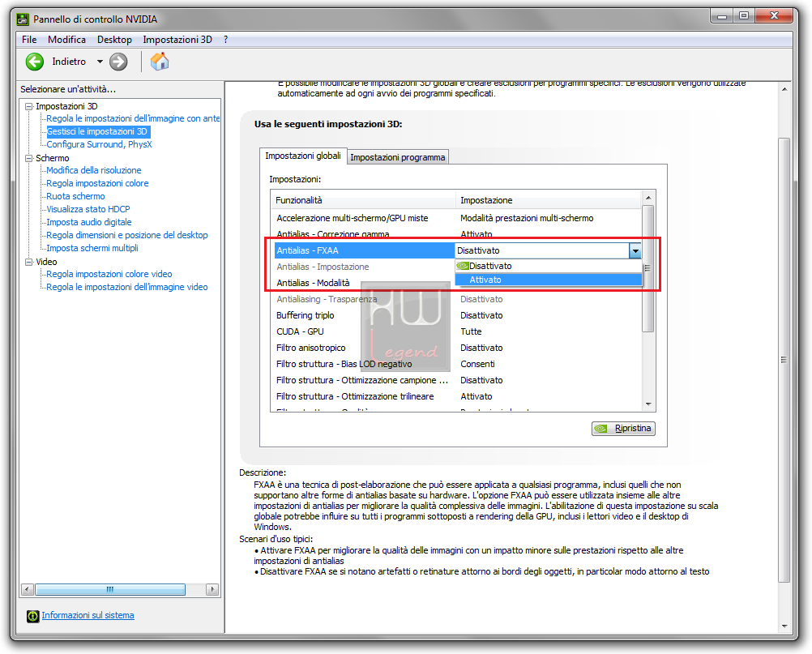The width and height of the screenshot is (812, 654).
Task: Click the Impostazione column header
Action: coord(549,200)
